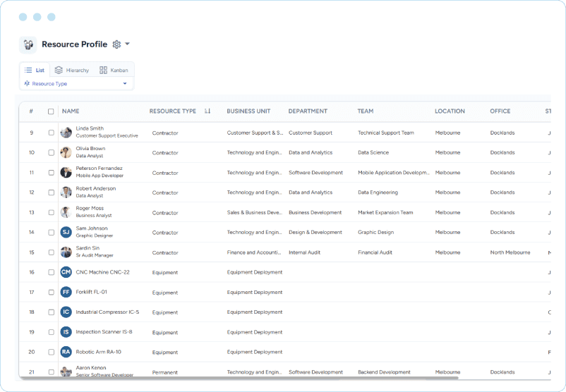Sort by the LOCATION column header
This screenshot has width=566, height=392.
(450, 111)
